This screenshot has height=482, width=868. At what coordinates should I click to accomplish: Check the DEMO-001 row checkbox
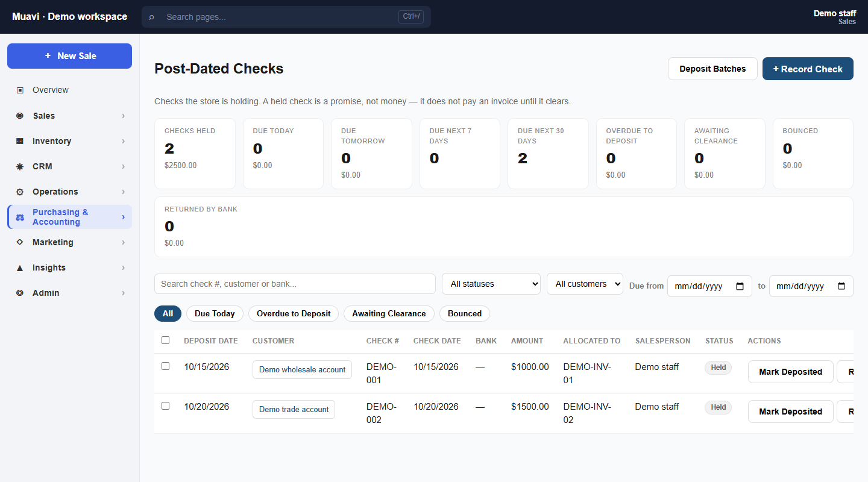166,366
